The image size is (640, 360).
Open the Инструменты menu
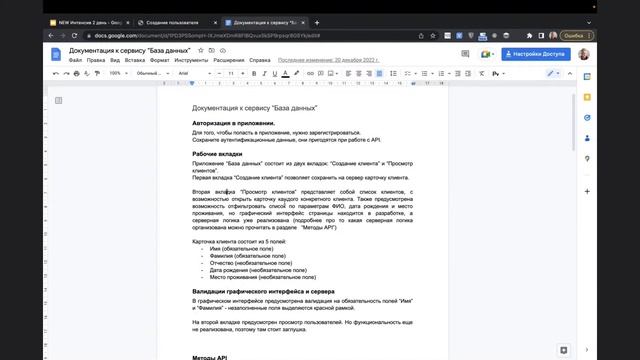[191, 60]
